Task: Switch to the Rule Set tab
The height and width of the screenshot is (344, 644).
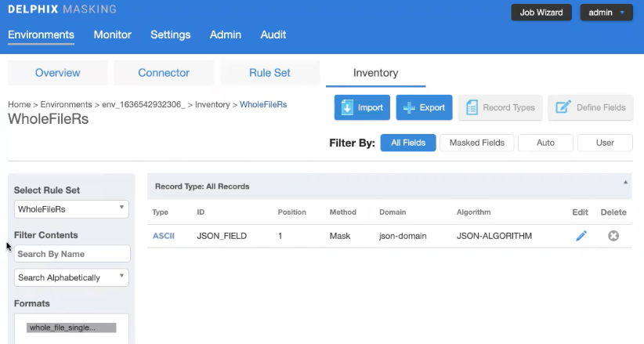Action: (x=270, y=73)
